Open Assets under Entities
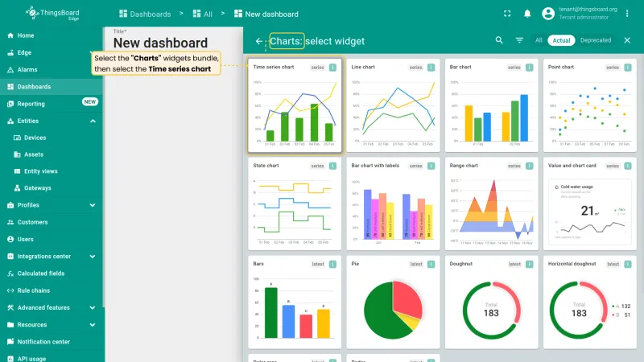The image size is (644, 362). coord(51,154)
